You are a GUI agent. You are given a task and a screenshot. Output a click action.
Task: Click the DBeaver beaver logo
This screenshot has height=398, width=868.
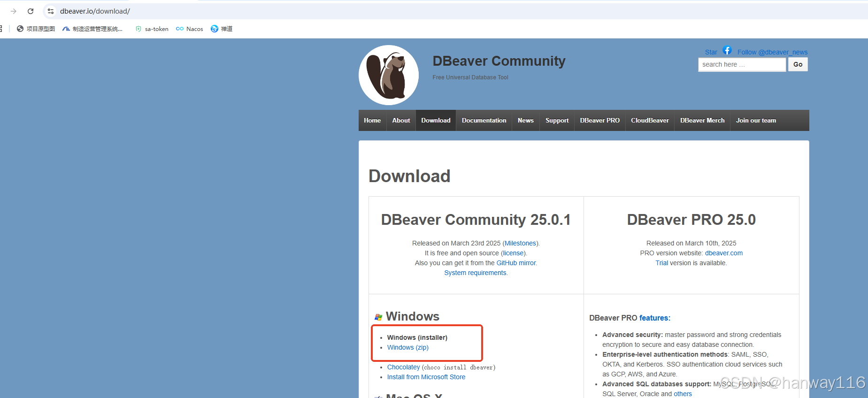pos(389,75)
